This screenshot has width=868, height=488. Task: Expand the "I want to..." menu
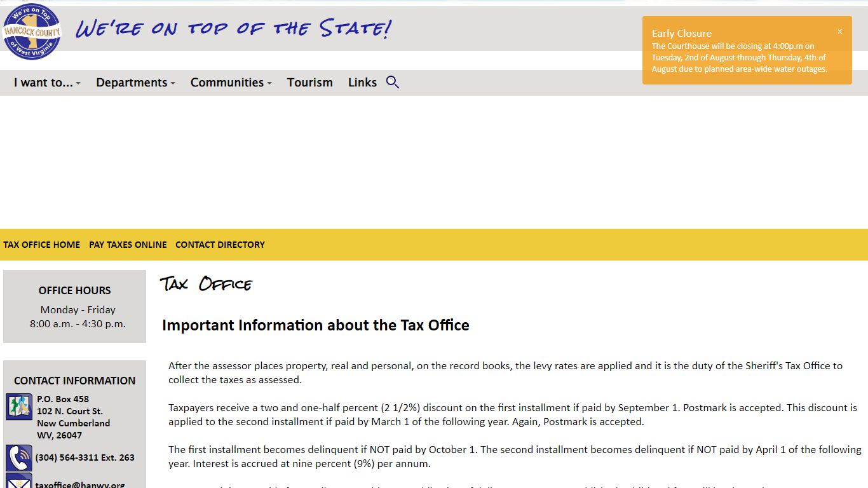point(47,83)
